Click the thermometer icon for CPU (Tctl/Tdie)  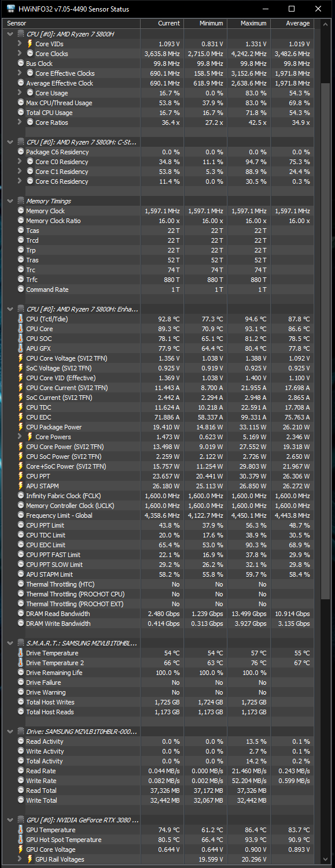(x=21, y=319)
